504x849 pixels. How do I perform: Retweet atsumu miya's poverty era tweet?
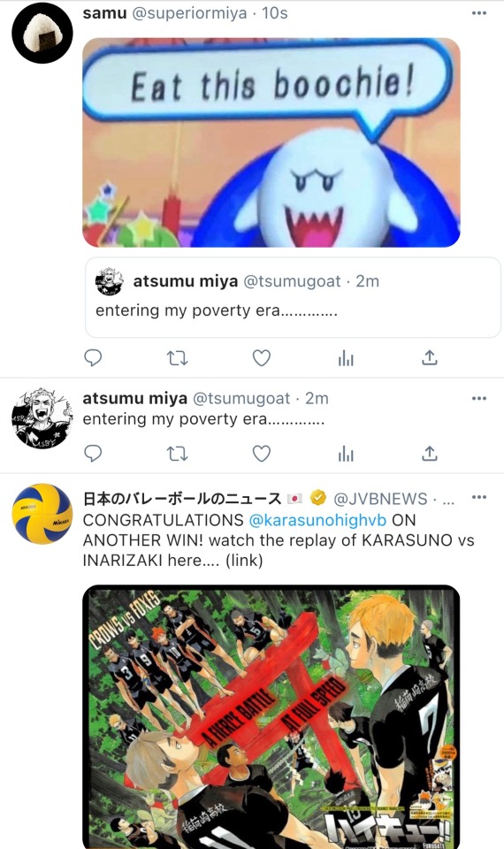point(177,454)
